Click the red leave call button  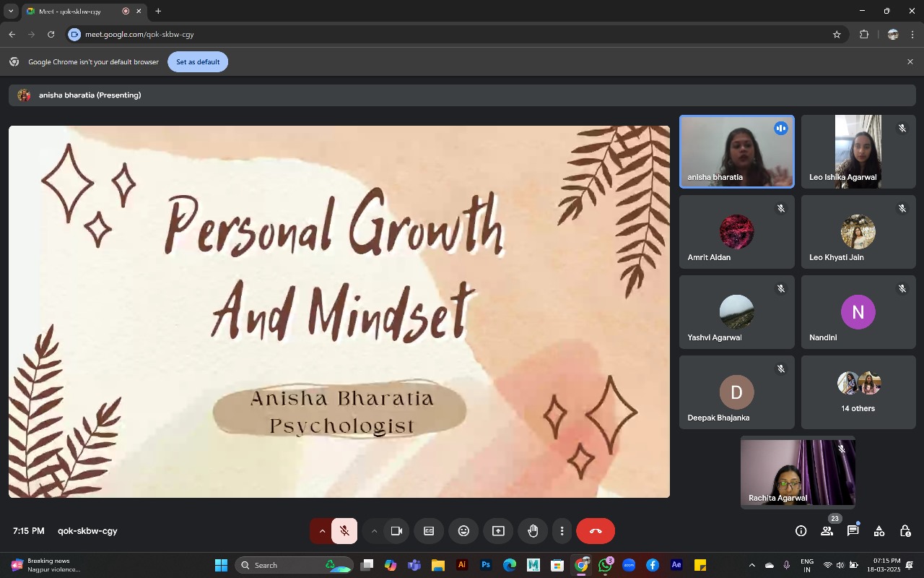click(595, 531)
